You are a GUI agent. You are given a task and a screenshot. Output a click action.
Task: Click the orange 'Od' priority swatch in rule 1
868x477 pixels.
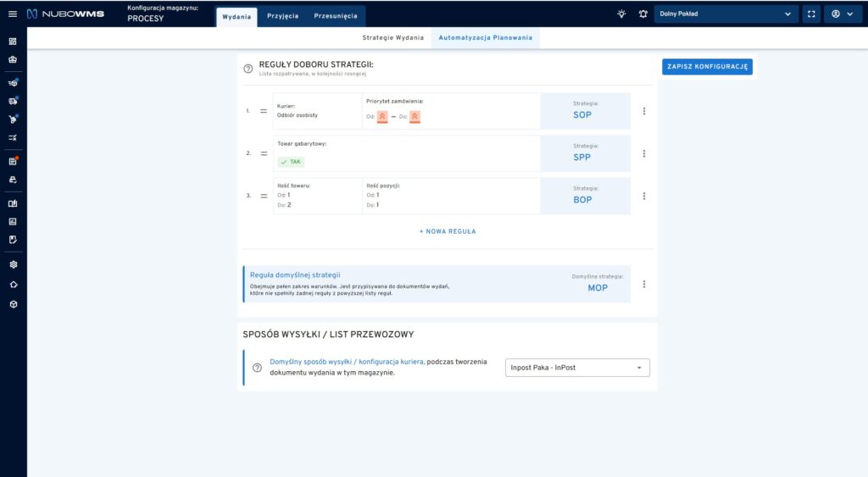pyautogui.click(x=382, y=116)
